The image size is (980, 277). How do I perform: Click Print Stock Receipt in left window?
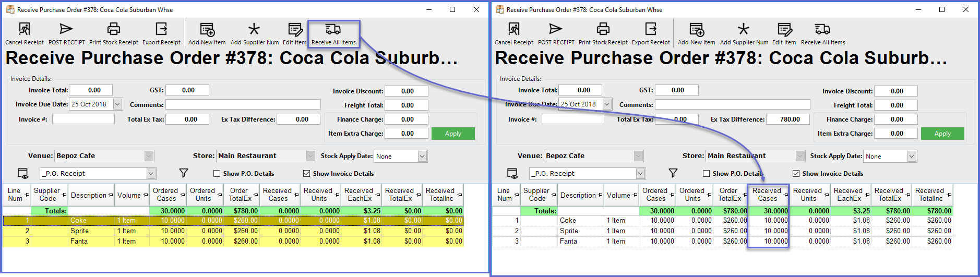click(x=114, y=34)
